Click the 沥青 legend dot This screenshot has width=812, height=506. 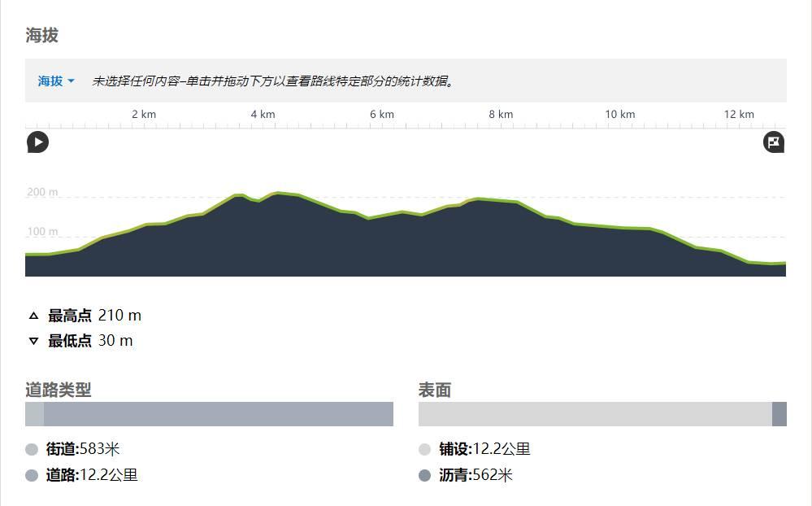pos(424,476)
